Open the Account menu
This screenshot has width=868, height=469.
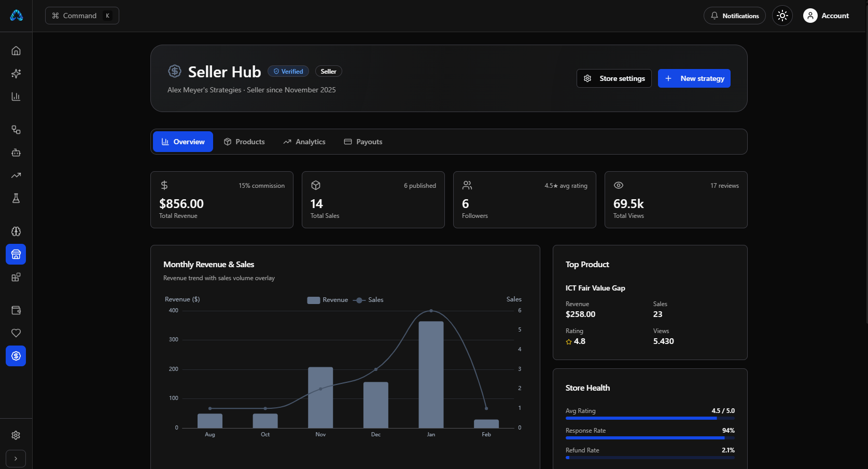pyautogui.click(x=827, y=16)
